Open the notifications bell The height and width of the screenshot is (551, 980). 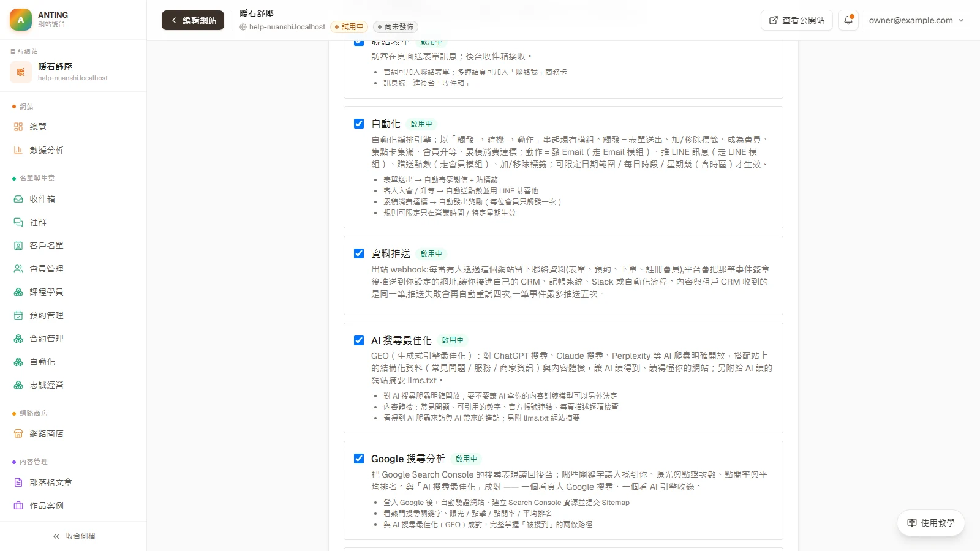click(848, 20)
